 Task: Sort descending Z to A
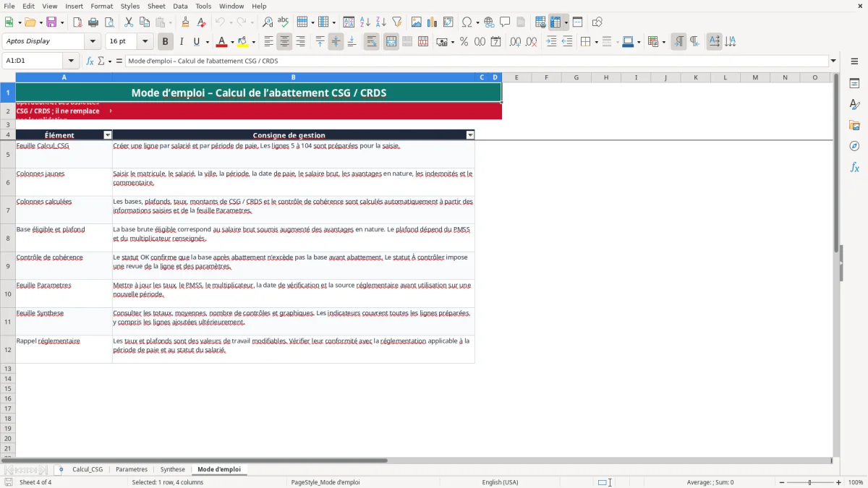pyautogui.click(x=381, y=22)
